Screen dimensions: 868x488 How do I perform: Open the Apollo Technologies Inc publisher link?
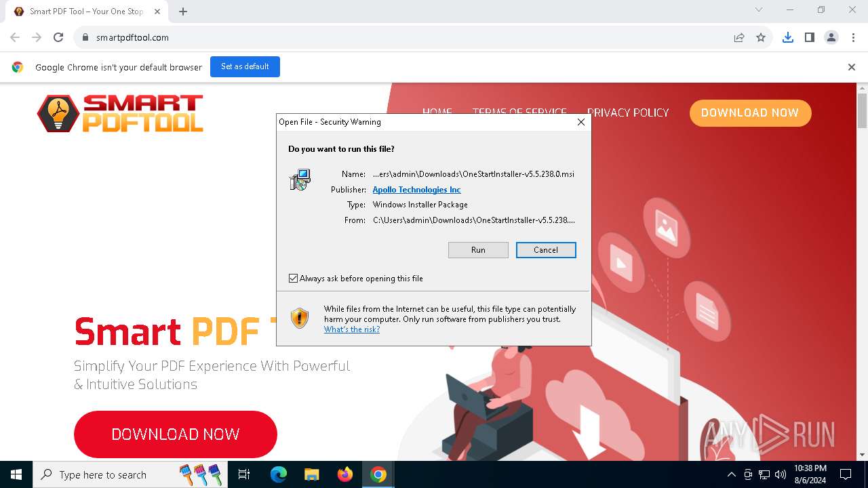(416, 190)
